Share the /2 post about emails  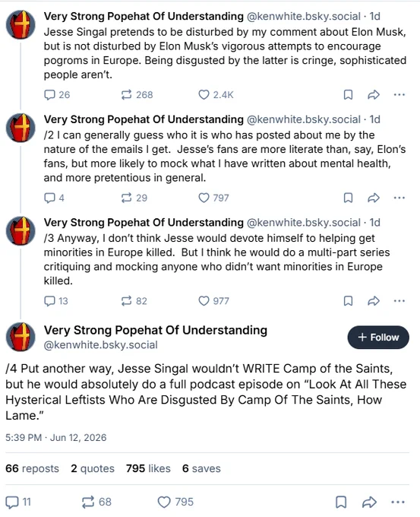coord(374,198)
